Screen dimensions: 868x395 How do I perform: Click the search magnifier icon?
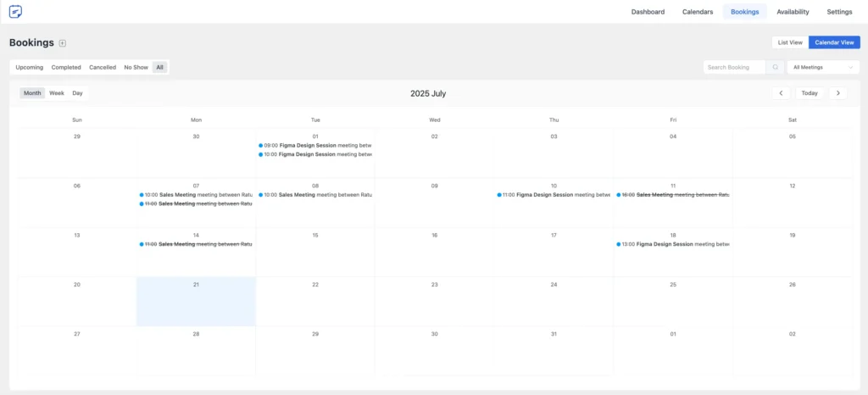tap(775, 67)
